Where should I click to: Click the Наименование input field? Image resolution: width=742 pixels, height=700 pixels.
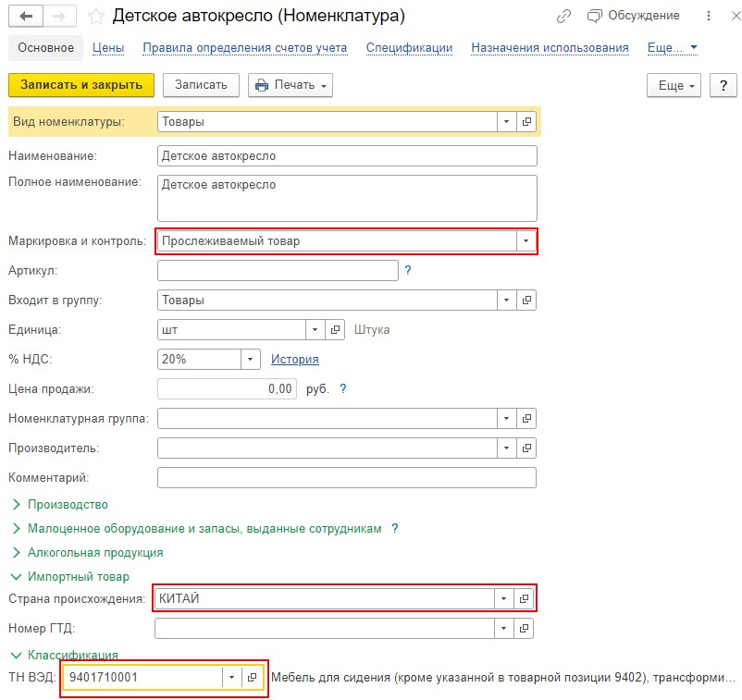coord(347,156)
